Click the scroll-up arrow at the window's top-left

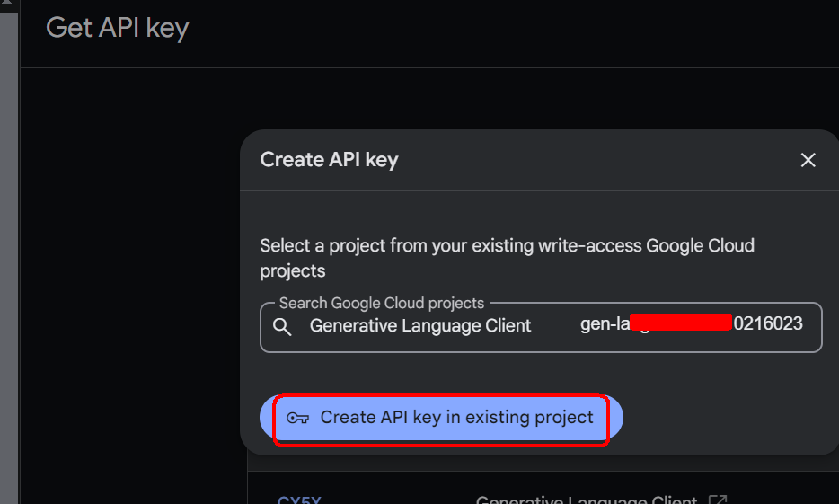(x=7, y=3)
